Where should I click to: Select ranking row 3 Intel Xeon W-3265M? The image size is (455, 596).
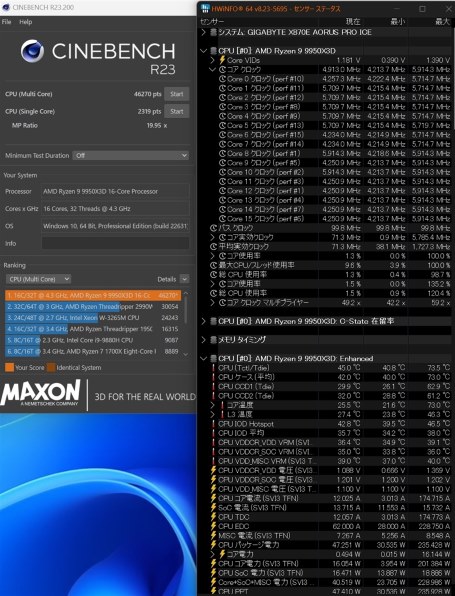(93, 317)
